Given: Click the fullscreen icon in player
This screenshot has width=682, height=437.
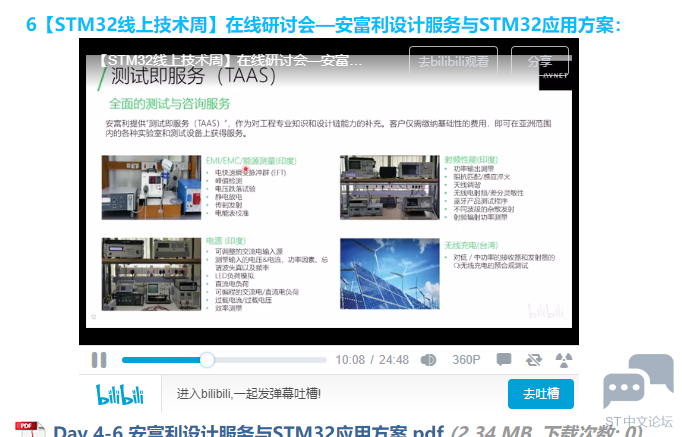Looking at the screenshot, I should [564, 360].
